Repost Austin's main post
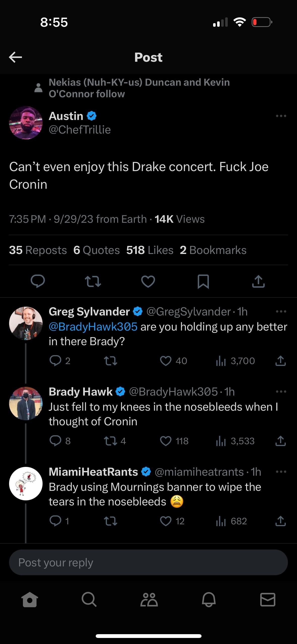 coord(93,281)
